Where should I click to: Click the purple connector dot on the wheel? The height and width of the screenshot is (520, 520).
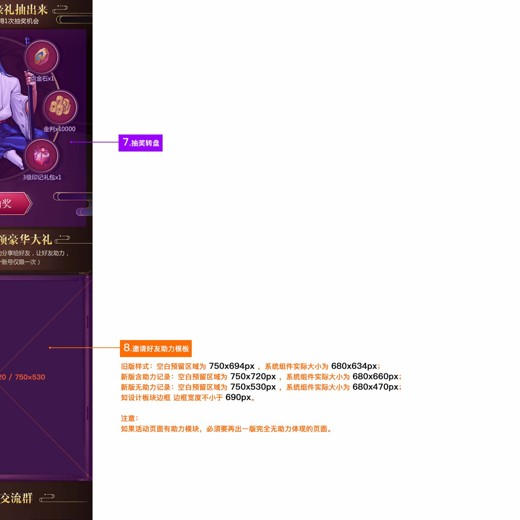[71, 142]
